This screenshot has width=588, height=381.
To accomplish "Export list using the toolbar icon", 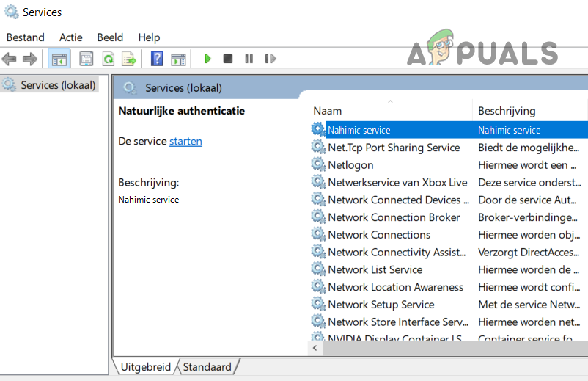I will coord(129,59).
